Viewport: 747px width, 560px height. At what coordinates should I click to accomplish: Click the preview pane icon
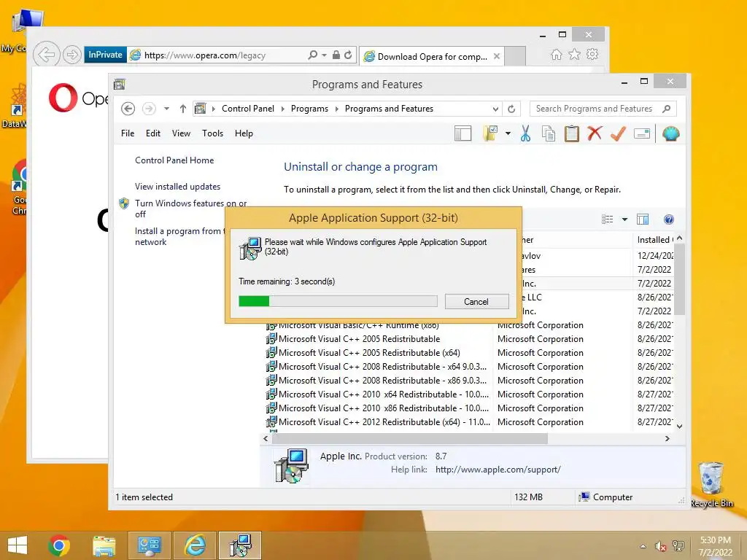click(x=643, y=219)
